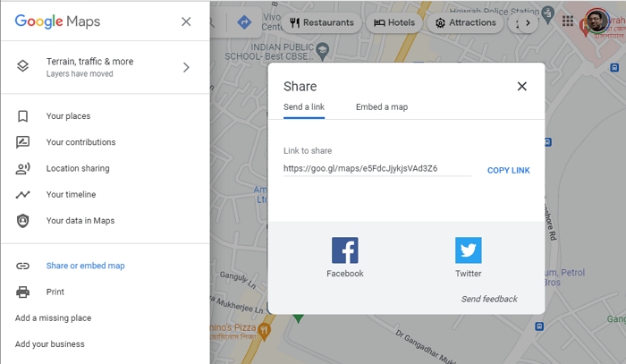Click the Your contributions icon
This screenshot has height=364, width=626.
point(22,142)
